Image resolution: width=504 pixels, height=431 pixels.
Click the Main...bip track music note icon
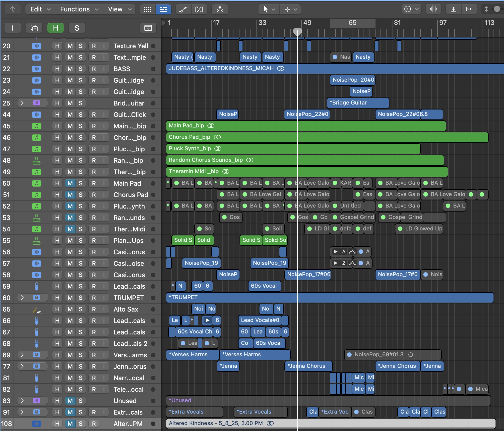37,126
